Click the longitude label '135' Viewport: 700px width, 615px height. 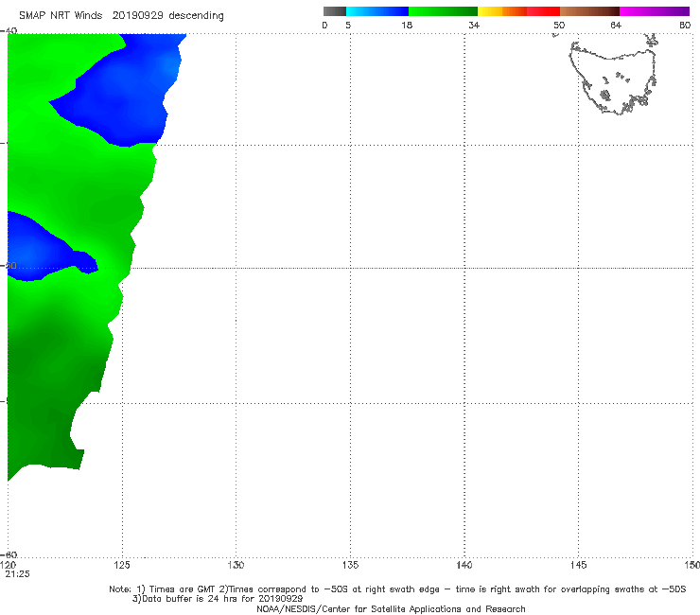pyautogui.click(x=350, y=566)
